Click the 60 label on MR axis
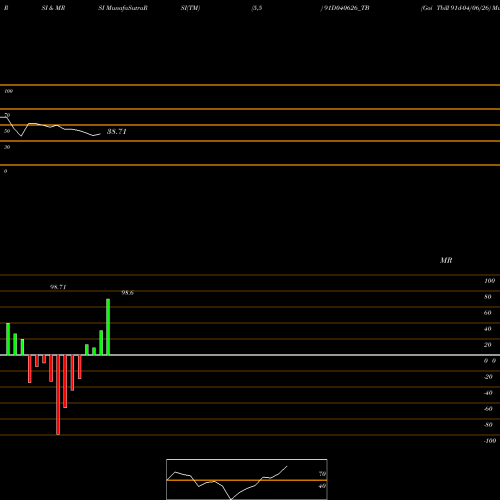Screen dimensions: 500x500 click(x=488, y=313)
